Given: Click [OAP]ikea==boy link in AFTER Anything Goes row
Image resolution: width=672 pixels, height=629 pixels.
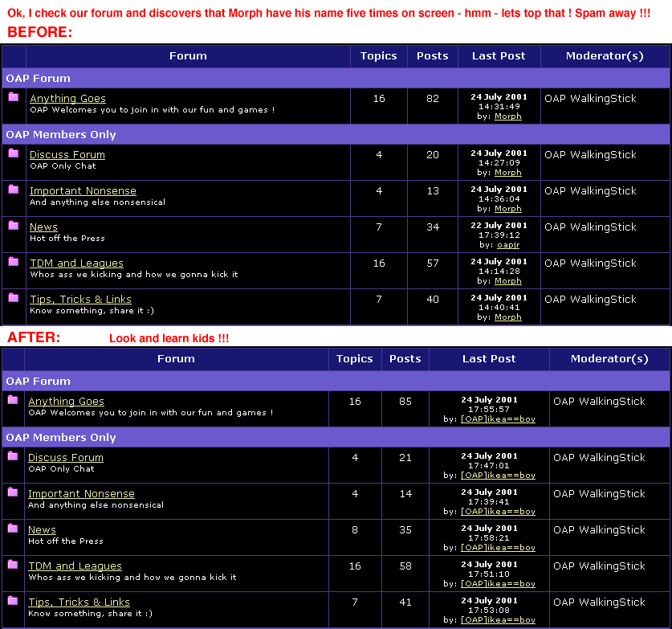Looking at the screenshot, I should [498, 419].
